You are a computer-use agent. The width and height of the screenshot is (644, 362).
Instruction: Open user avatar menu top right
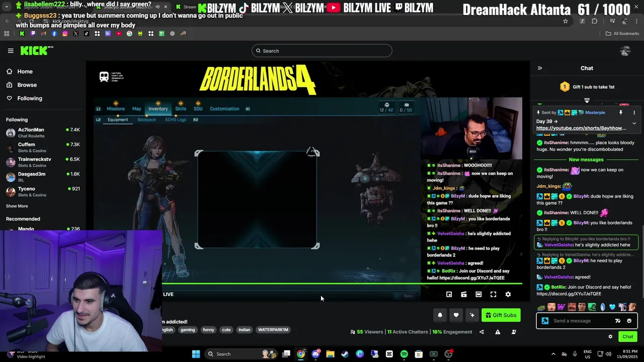point(625,51)
